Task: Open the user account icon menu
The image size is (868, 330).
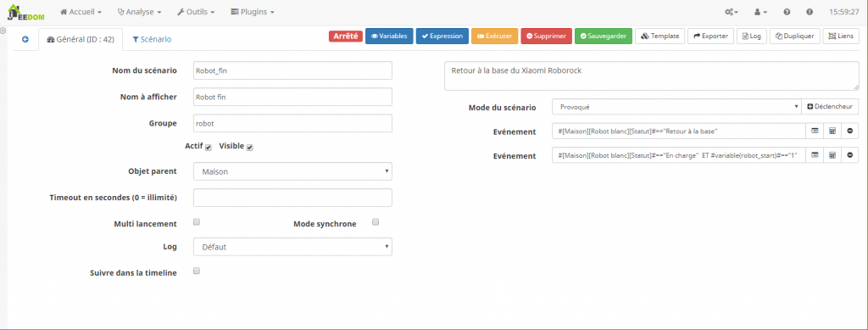Action: point(761,12)
